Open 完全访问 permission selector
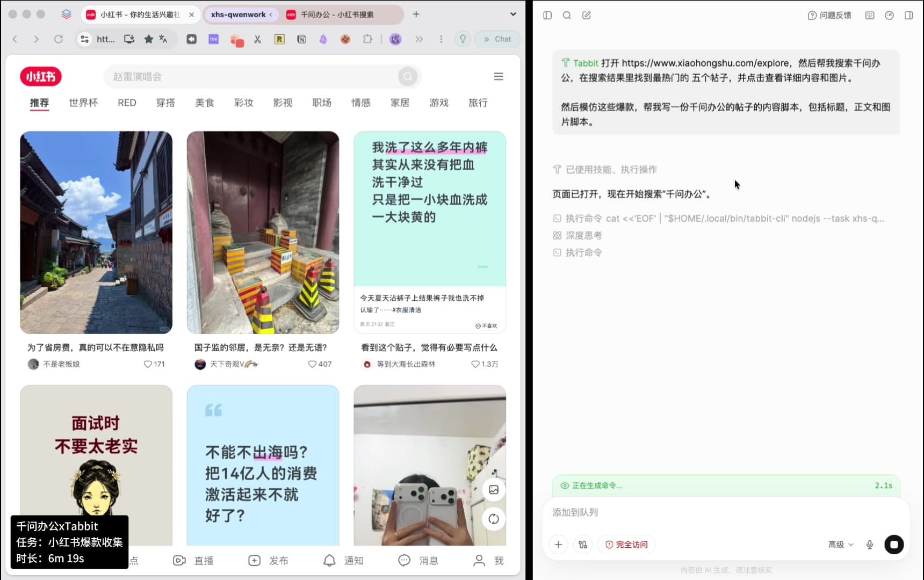The width and height of the screenshot is (924, 580). pos(626,545)
